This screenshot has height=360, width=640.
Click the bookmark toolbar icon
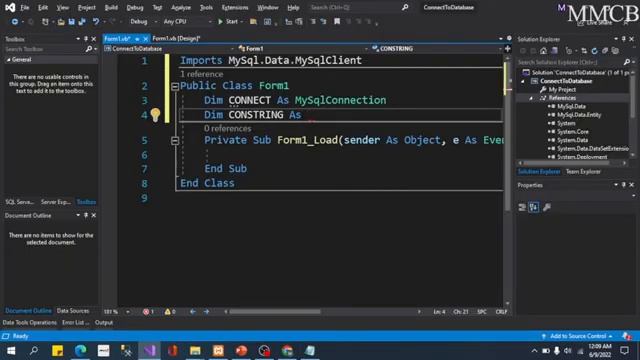click(337, 22)
